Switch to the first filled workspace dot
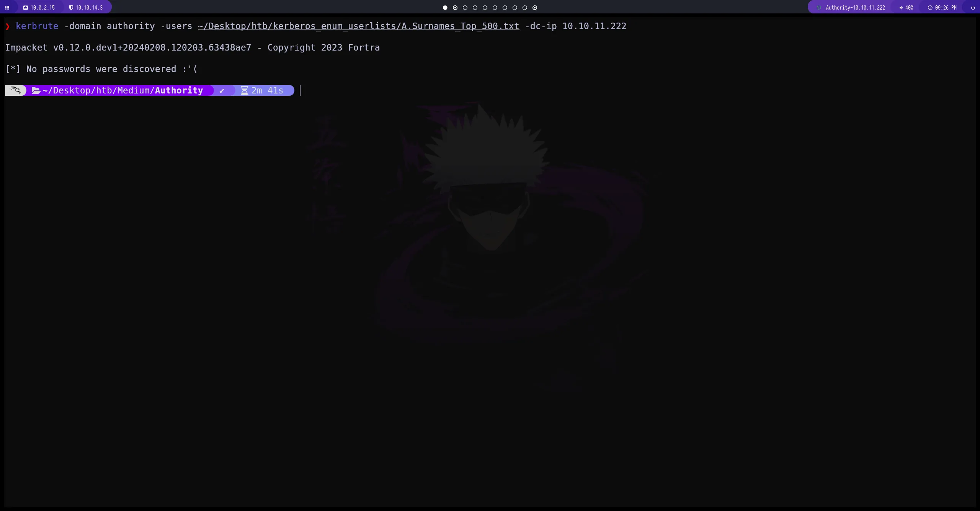980x511 pixels. tap(445, 8)
